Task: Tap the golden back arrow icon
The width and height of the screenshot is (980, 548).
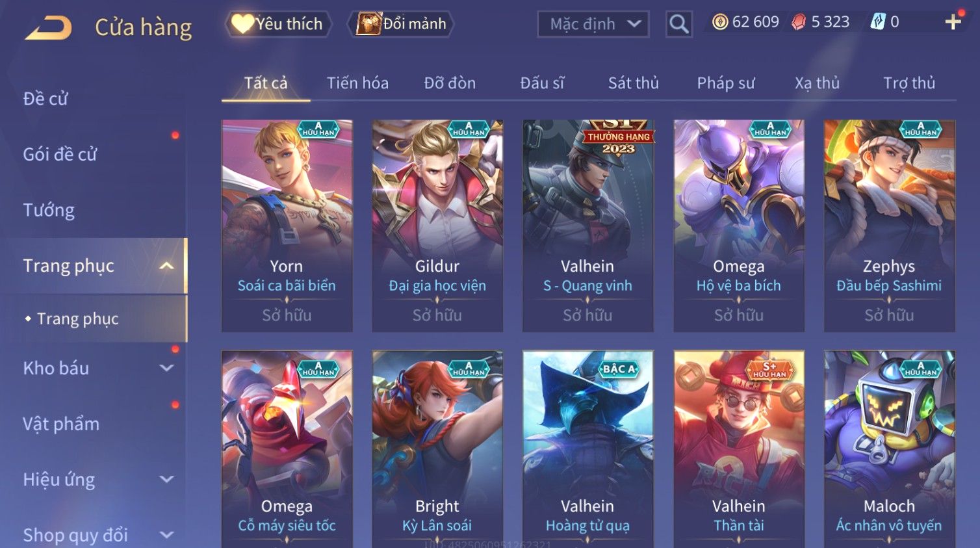Action: point(49,27)
